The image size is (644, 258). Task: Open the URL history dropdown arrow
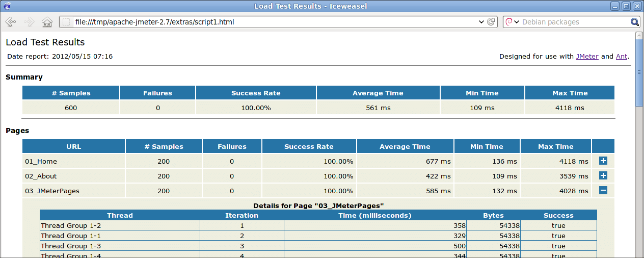coord(481,22)
